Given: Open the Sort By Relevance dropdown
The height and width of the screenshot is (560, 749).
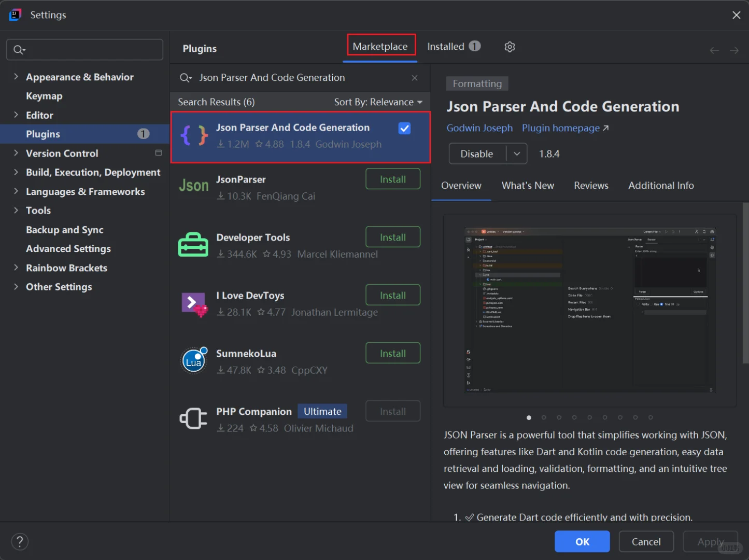Looking at the screenshot, I should click(378, 102).
